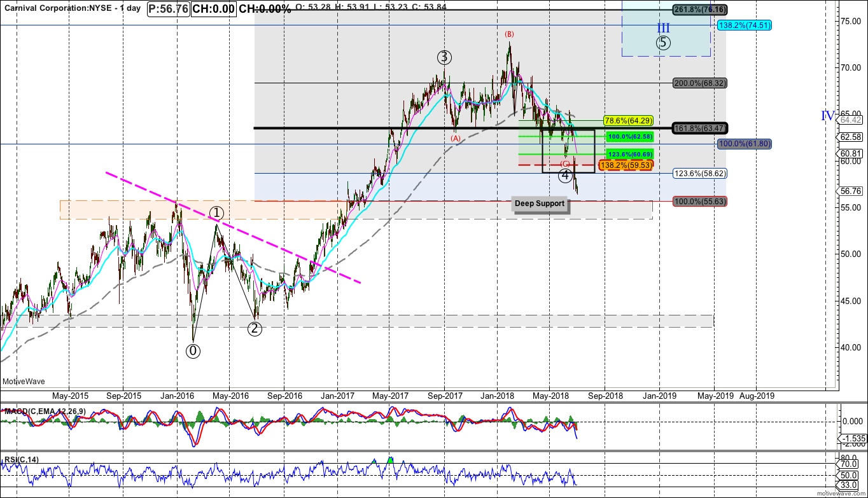The width and height of the screenshot is (868, 498).
Task: Click the Jan-2017 date label
Action: 337,395
